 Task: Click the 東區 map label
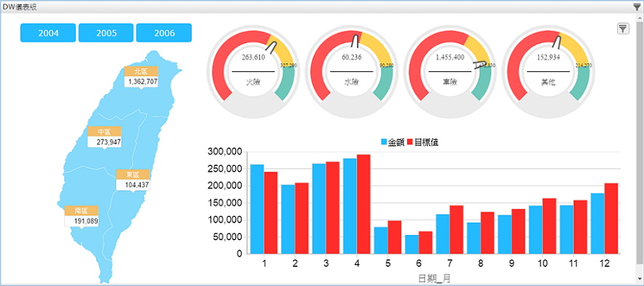point(133,175)
